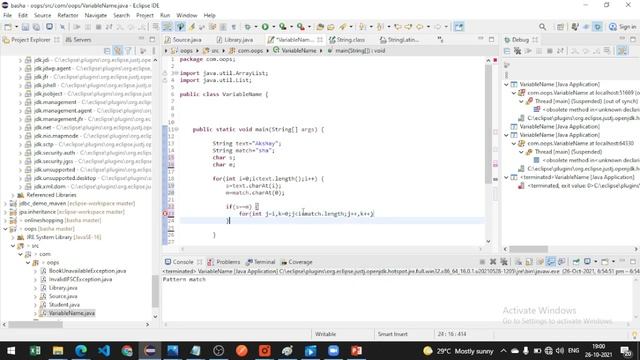Collapse the oops project node
This screenshot has height=360, width=640.
click(x=5, y=229)
